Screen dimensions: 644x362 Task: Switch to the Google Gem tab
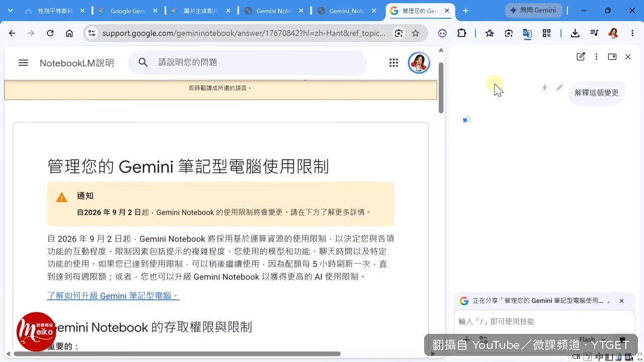pos(128,11)
